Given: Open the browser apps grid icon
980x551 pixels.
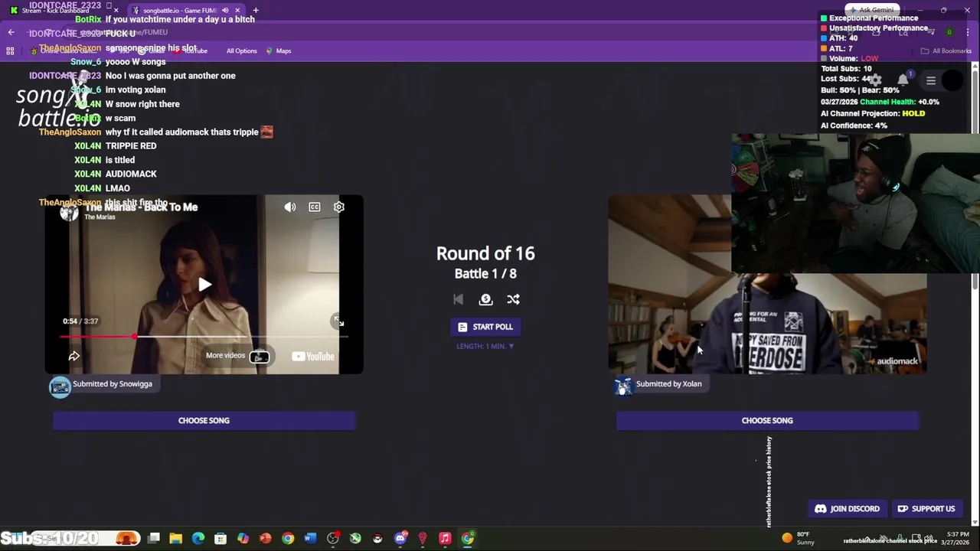Looking at the screenshot, I should pyautogui.click(x=10, y=51).
